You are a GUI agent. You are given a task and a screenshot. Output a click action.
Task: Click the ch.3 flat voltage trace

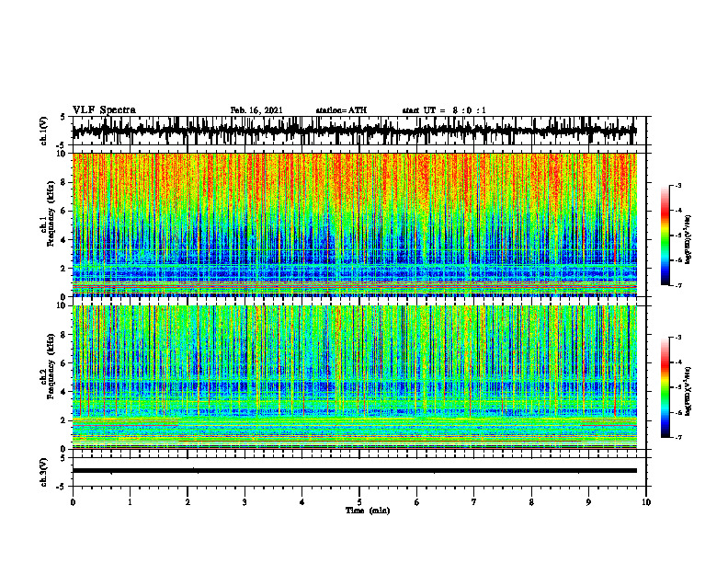click(x=354, y=471)
